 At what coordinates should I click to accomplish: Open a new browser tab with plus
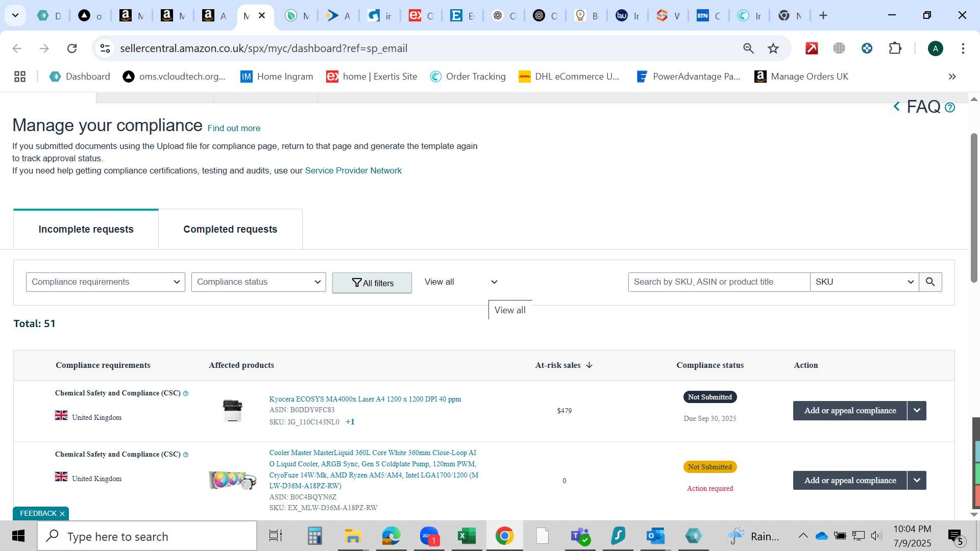pos(823,16)
